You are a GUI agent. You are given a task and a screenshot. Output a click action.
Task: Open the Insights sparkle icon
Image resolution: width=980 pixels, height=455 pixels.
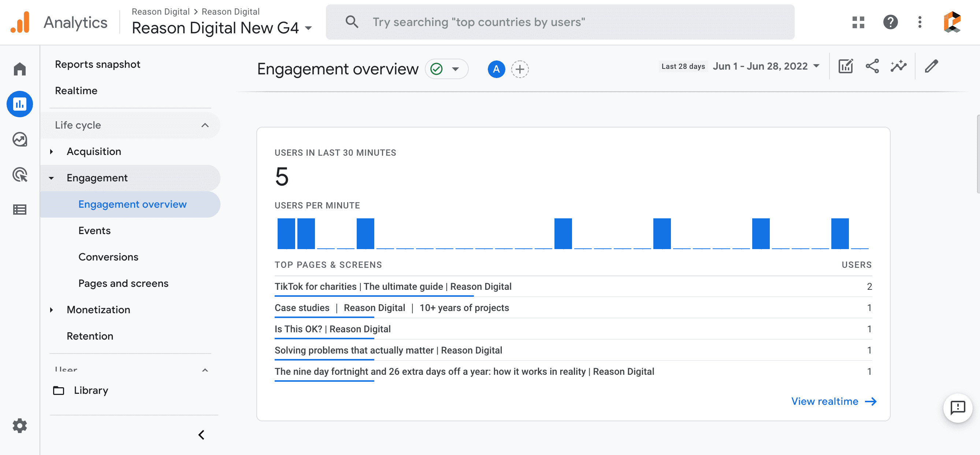pos(899,66)
